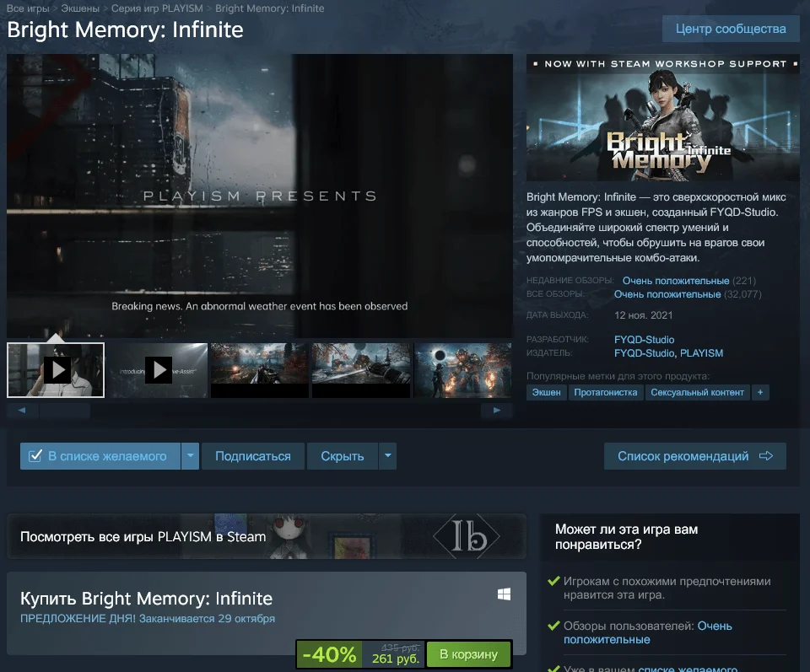Open 'Список рекомендаций' queue button

pos(694,456)
